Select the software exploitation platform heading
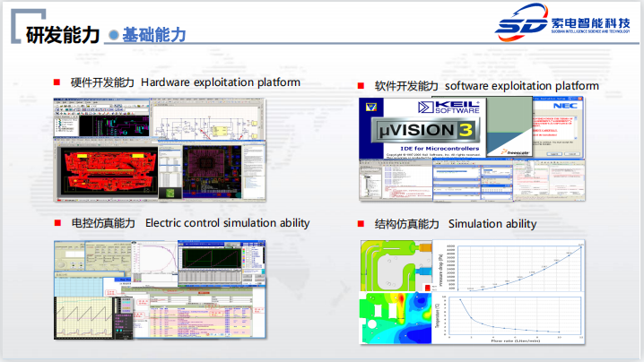The height and width of the screenshot is (362, 644). tap(522, 86)
